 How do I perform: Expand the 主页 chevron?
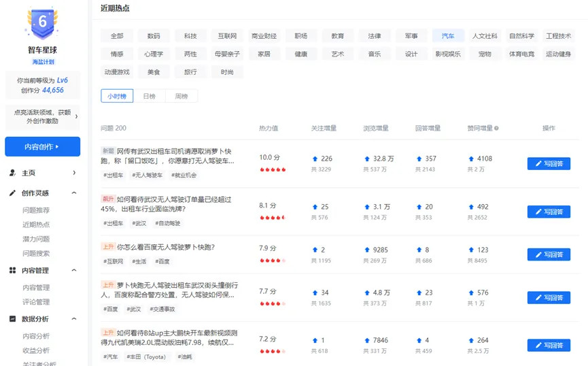tap(74, 173)
